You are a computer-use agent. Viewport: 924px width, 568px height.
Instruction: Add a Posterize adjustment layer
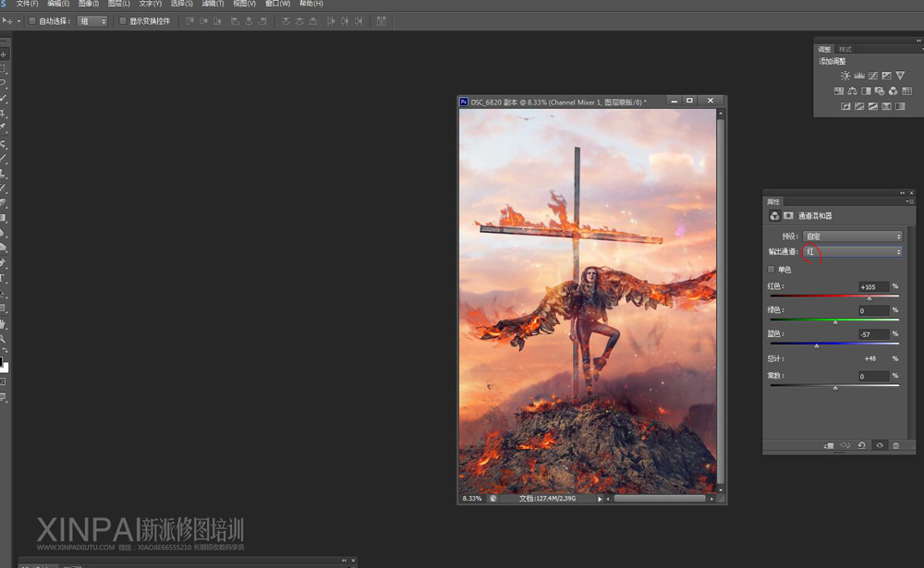pyautogui.click(x=859, y=106)
